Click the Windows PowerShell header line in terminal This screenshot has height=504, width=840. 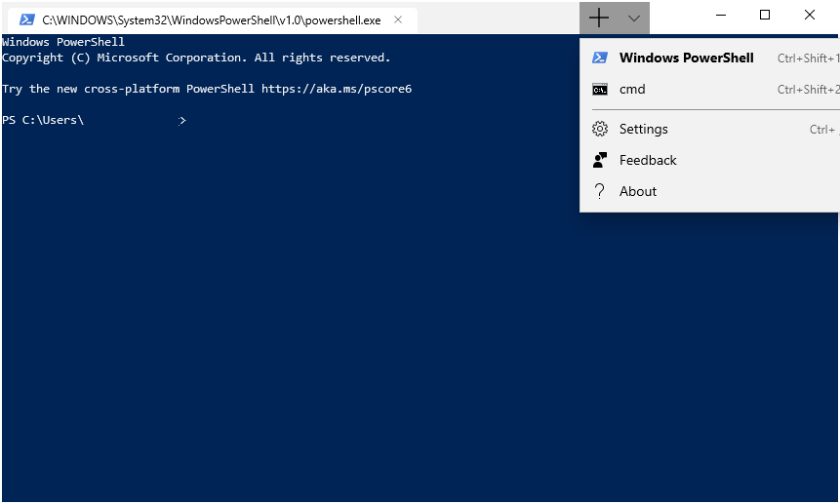(63, 42)
